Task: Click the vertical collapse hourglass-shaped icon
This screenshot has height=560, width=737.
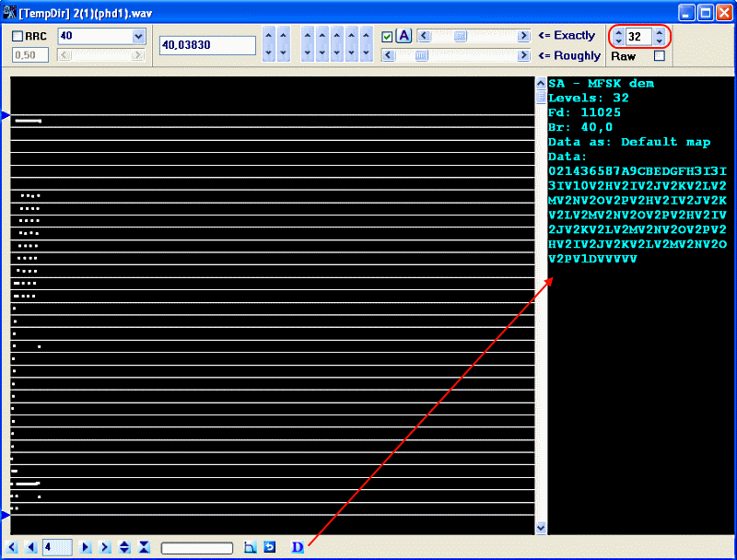Action: click(145, 547)
